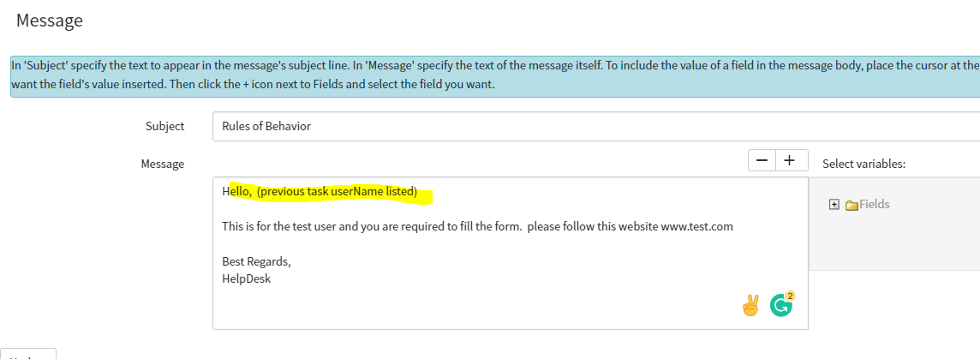Click the Select variables label
The height and width of the screenshot is (359, 980).
[863, 164]
